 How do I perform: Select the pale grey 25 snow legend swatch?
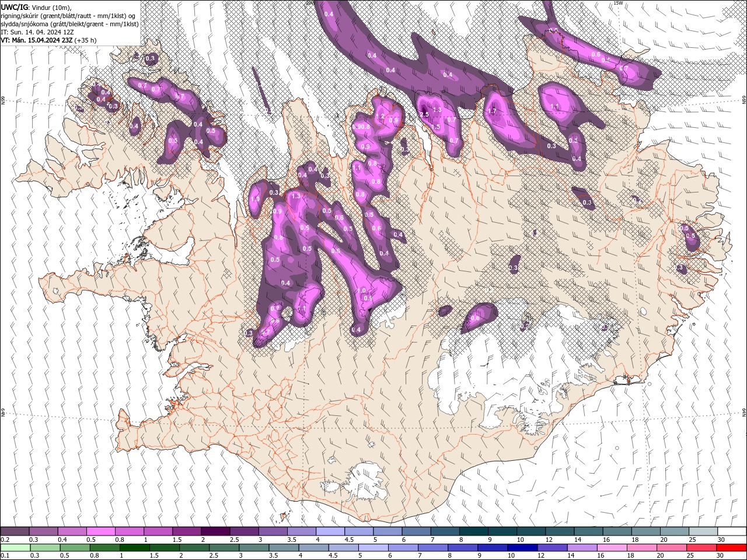tap(703, 531)
